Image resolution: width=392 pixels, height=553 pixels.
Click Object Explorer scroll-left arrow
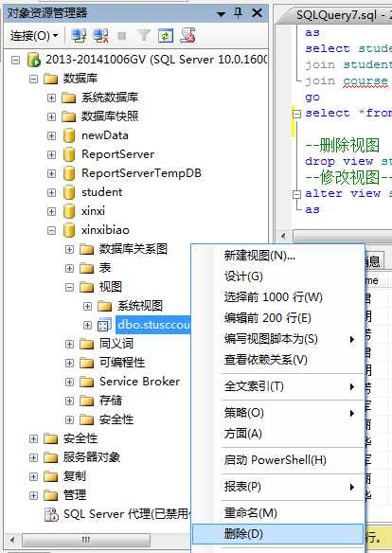(12, 540)
